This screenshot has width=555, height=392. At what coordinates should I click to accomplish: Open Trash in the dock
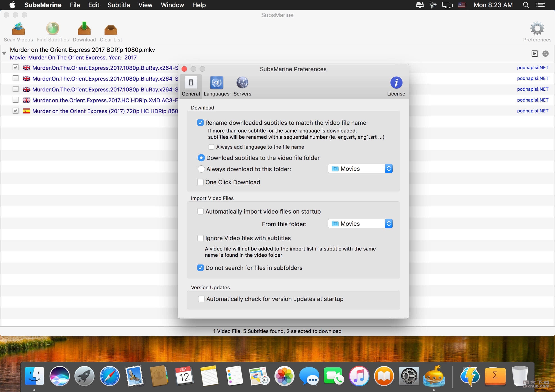[520, 376]
